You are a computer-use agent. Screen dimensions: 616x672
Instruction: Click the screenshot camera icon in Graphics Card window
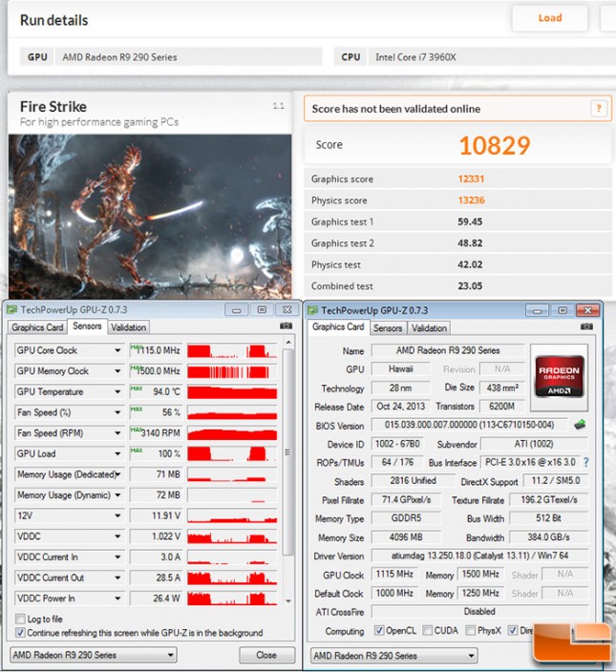click(x=586, y=326)
